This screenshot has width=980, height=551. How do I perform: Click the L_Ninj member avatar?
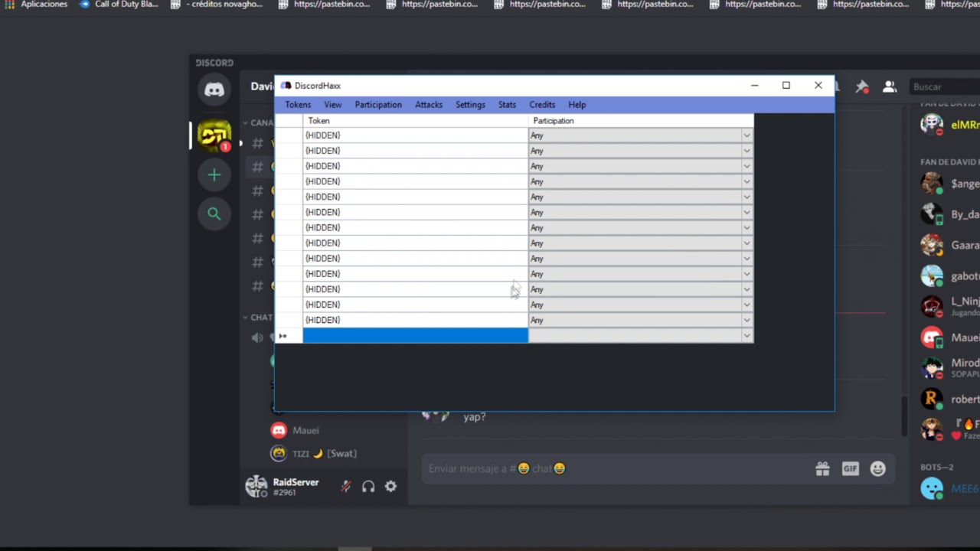coord(932,306)
